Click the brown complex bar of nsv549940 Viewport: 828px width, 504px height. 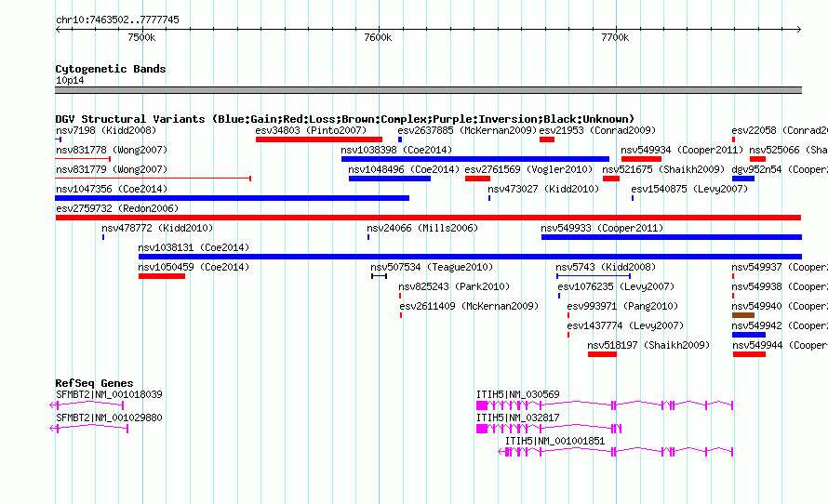coord(743,315)
